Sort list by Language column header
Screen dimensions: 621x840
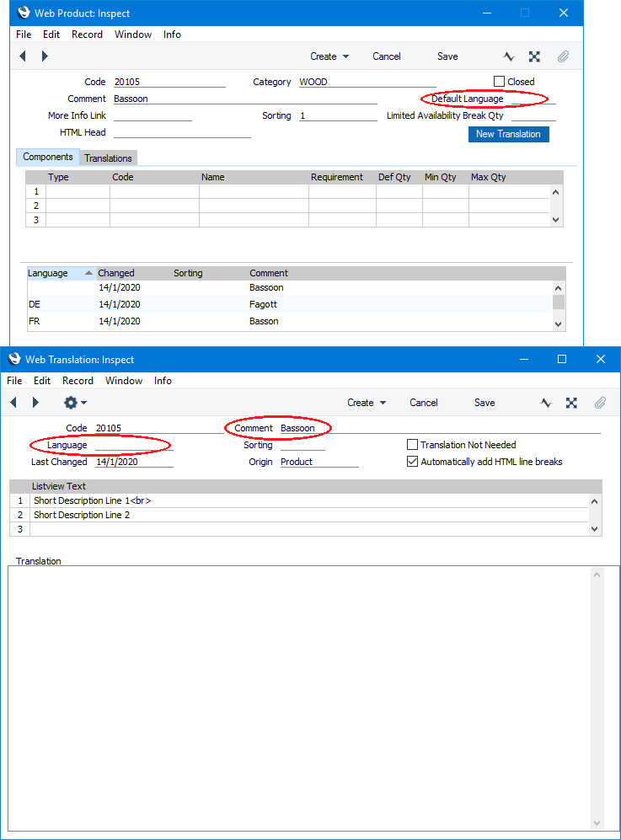click(x=61, y=273)
